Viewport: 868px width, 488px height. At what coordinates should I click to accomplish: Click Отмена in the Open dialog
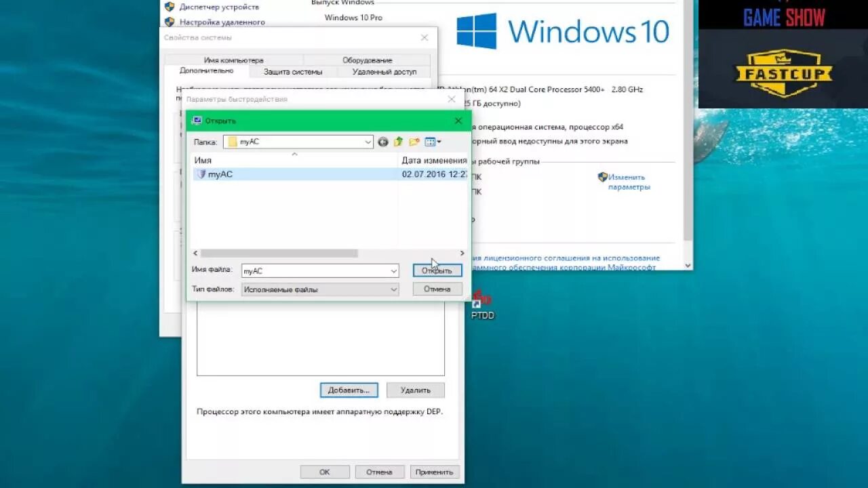(x=437, y=289)
